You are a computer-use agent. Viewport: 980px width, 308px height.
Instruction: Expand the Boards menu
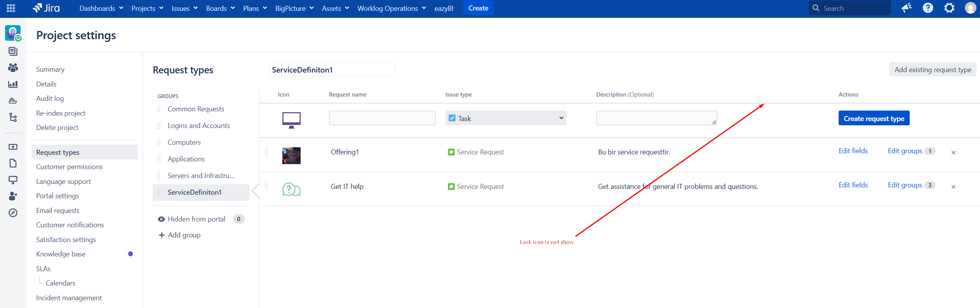click(x=220, y=8)
